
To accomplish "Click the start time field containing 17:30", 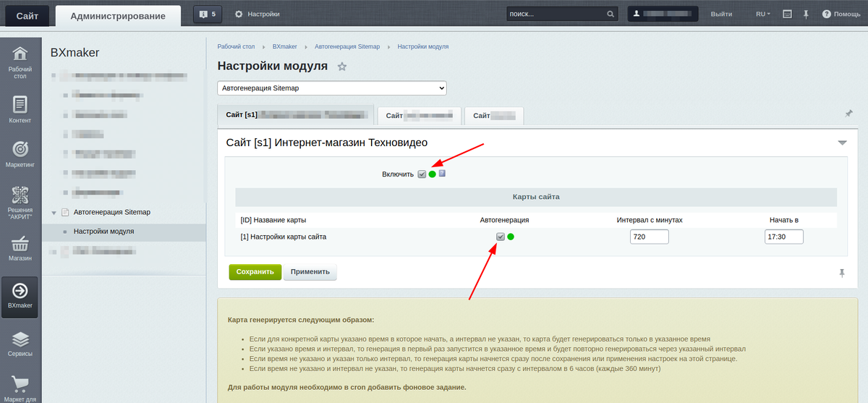I will click(x=784, y=237).
